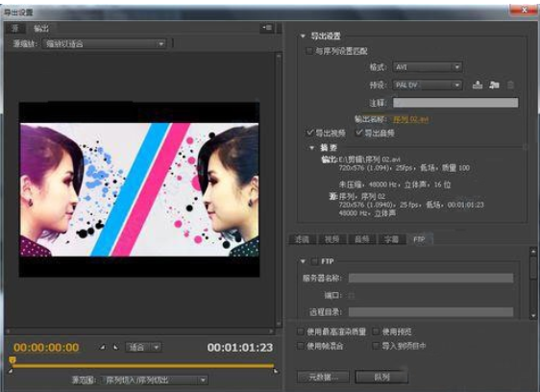Click the output name link 序列 02.avi
Image resolution: width=540 pixels, height=392 pixels.
410,119
